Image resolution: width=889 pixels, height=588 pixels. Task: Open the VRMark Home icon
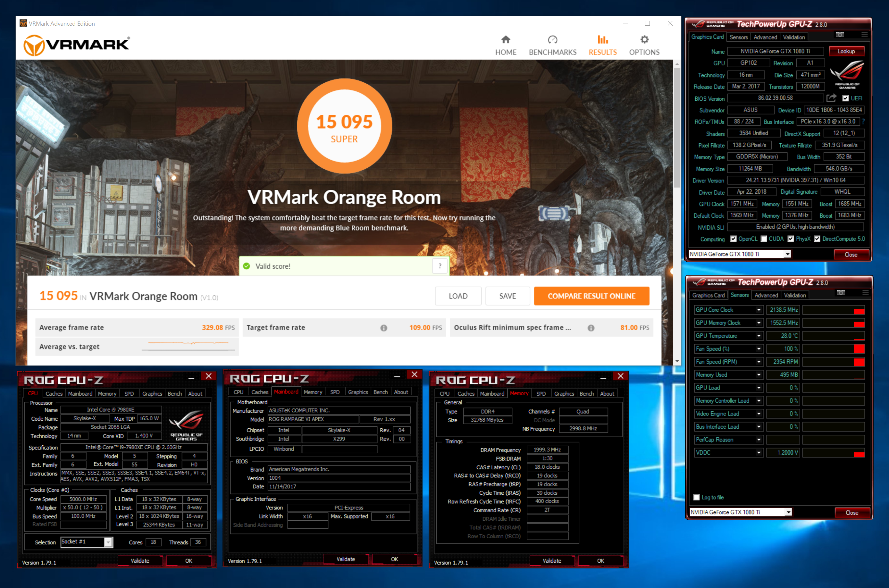pyautogui.click(x=506, y=40)
